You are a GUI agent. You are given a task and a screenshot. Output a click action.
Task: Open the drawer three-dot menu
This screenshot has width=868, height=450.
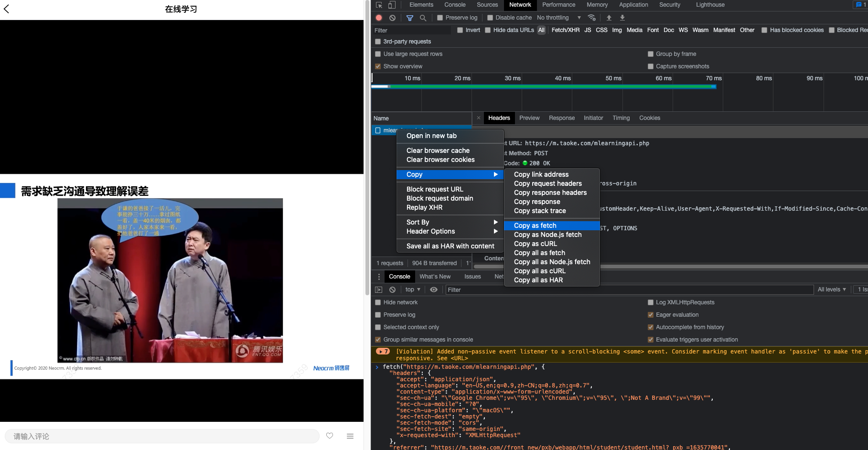click(x=379, y=277)
